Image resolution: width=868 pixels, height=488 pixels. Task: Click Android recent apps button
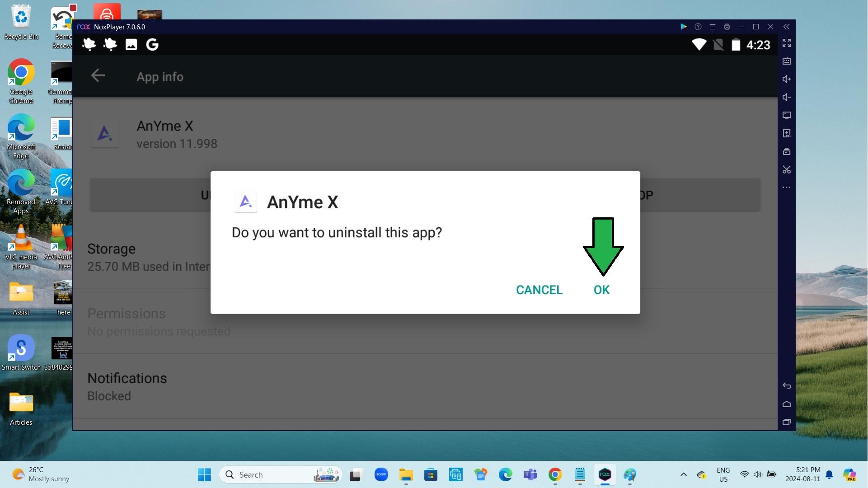pos(787,422)
